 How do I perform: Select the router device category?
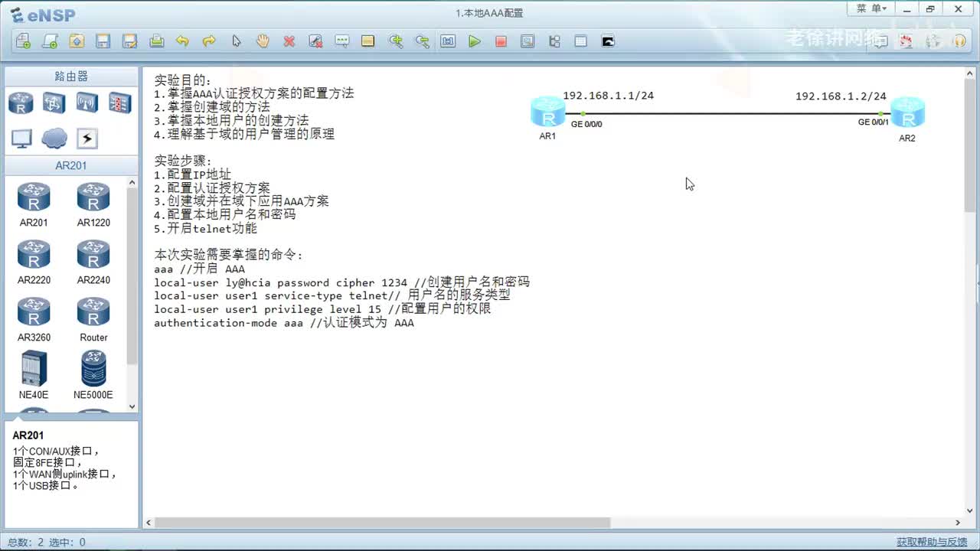coord(21,103)
